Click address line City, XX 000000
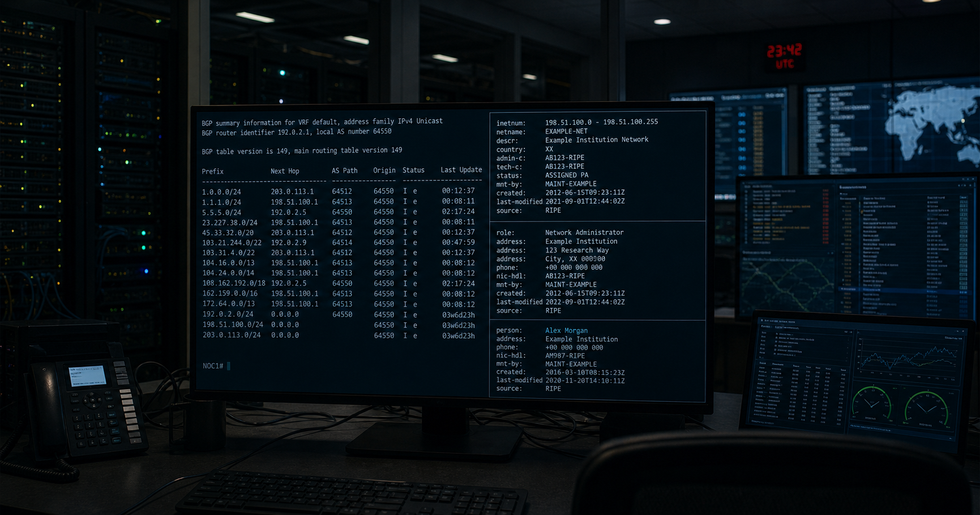Screen dimensions: 980x515 click(x=575, y=258)
